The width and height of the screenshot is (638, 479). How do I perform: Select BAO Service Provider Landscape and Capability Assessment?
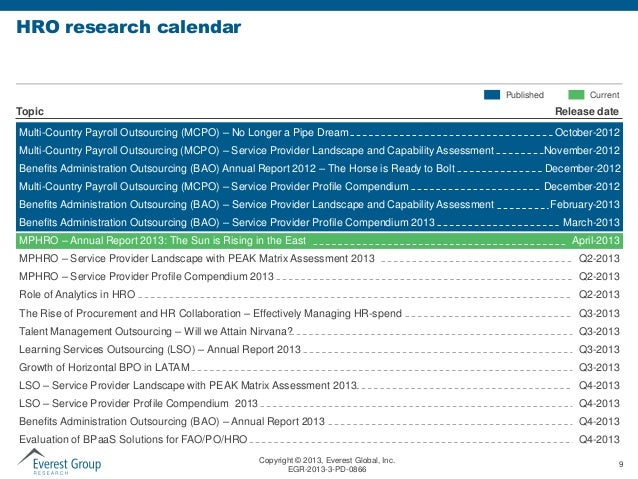[x=319, y=204]
